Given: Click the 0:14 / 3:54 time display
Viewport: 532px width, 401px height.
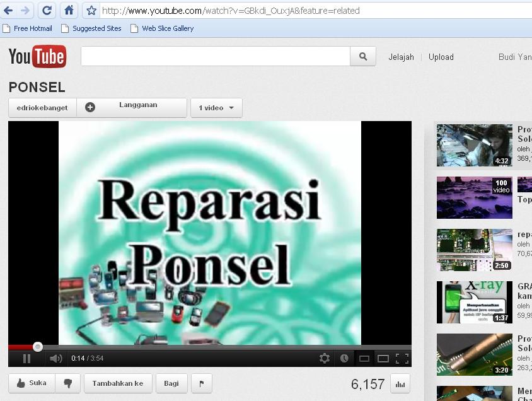Looking at the screenshot, I should (87, 358).
